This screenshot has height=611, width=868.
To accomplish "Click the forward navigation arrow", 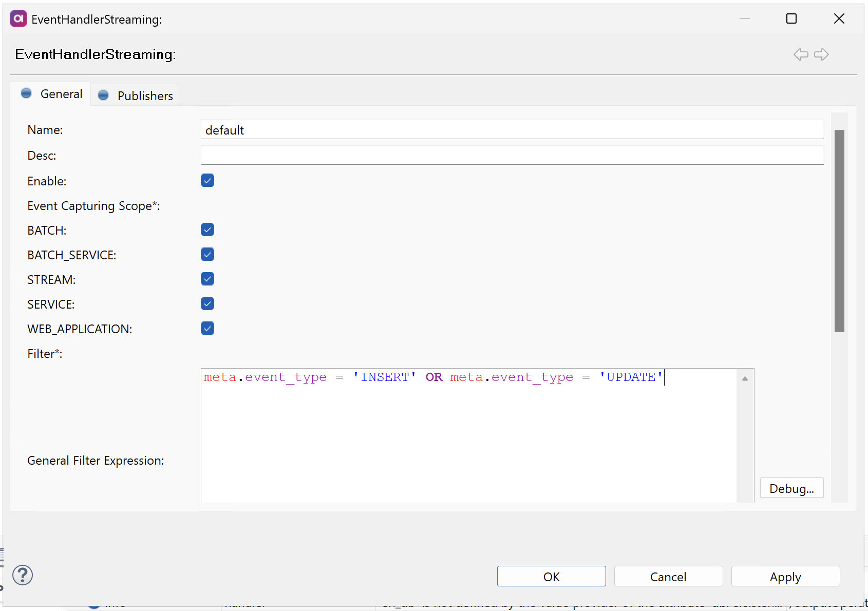I will coord(821,54).
